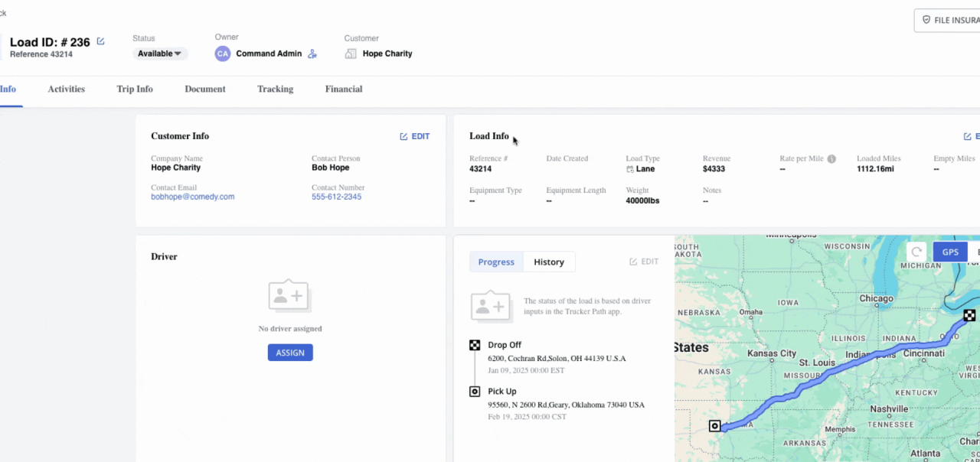Screen dimensions: 980x462
Task: Open the Financial tab
Action: tap(343, 89)
